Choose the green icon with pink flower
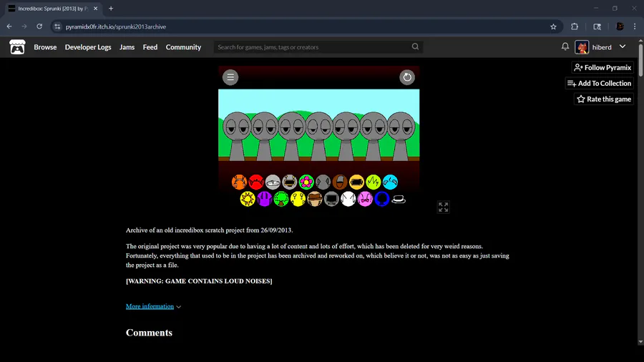 (x=306, y=182)
